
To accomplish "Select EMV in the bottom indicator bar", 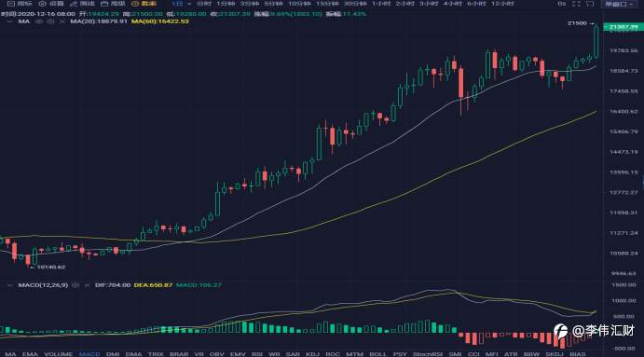I will pyautogui.click(x=238, y=353).
